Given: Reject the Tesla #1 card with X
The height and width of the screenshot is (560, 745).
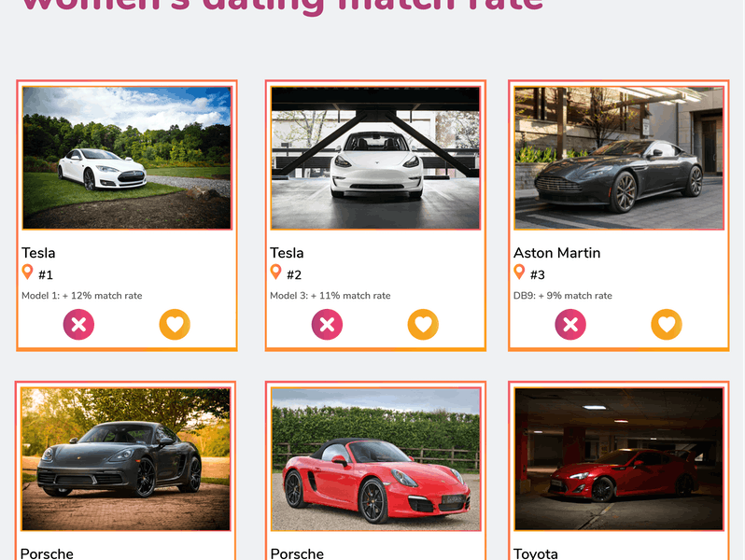Looking at the screenshot, I should click(78, 325).
